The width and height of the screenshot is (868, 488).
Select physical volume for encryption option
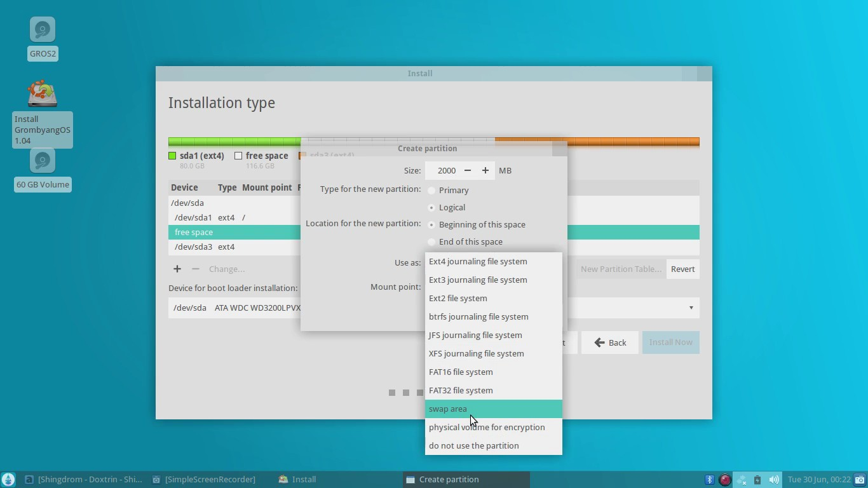(494, 428)
